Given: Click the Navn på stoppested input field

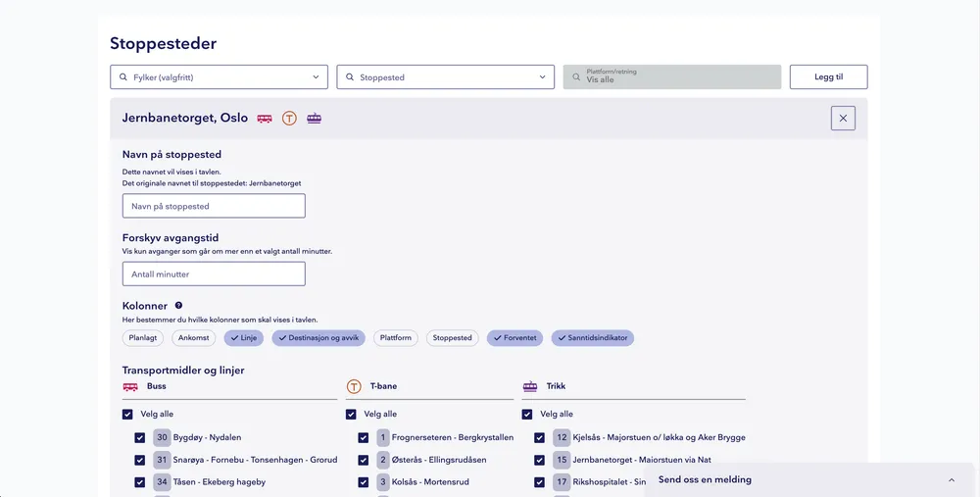Looking at the screenshot, I should (x=214, y=206).
